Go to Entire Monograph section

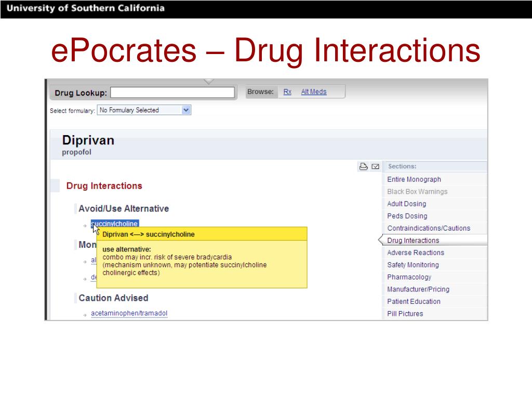click(x=414, y=179)
